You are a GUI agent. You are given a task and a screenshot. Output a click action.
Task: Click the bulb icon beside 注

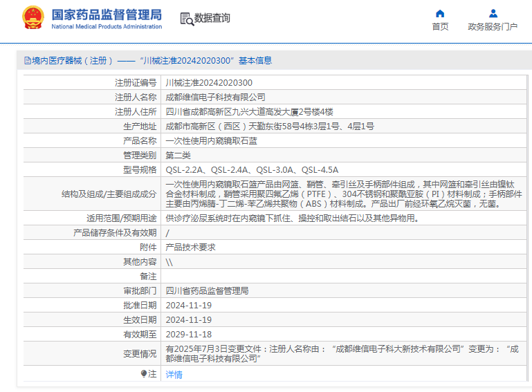coord(143,374)
